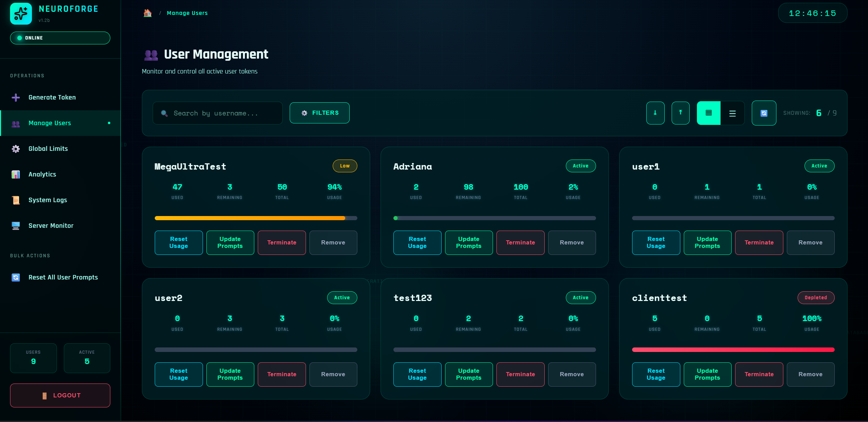Expand the FILTERS panel
This screenshot has height=422, width=868.
320,113
